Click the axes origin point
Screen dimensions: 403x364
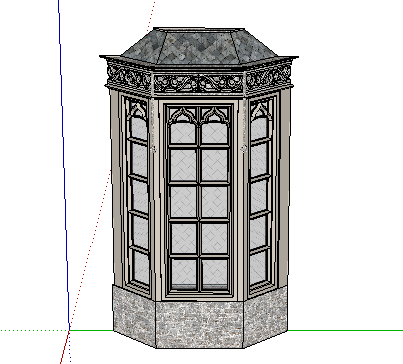tap(69, 330)
